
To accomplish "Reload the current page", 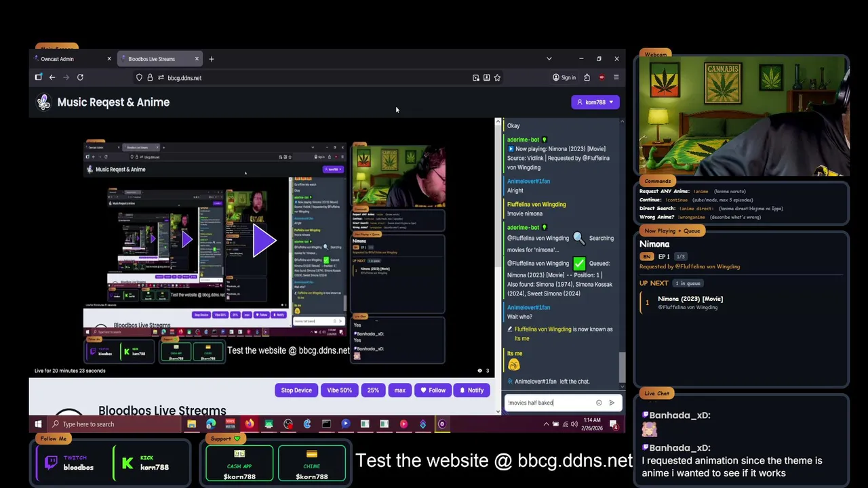I will (x=80, y=78).
